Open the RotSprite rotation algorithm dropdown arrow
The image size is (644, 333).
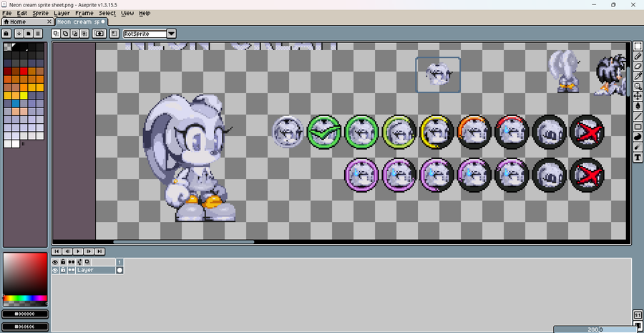[x=172, y=34]
